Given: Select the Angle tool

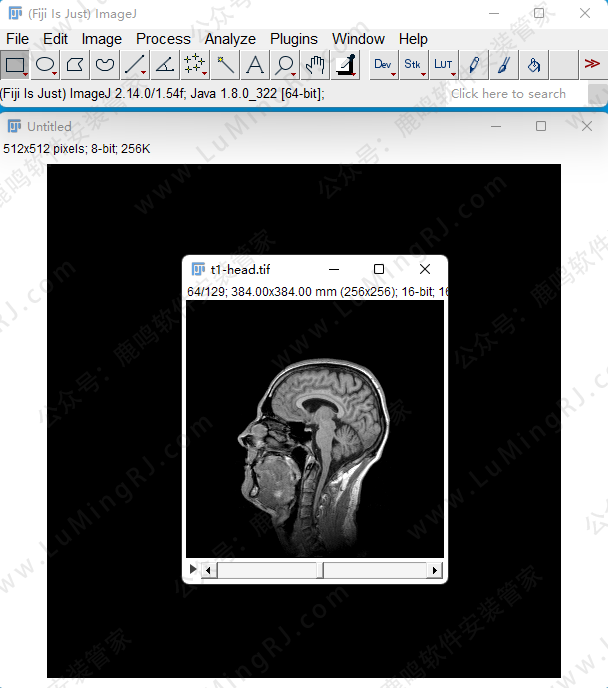Looking at the screenshot, I should pyautogui.click(x=165, y=65).
